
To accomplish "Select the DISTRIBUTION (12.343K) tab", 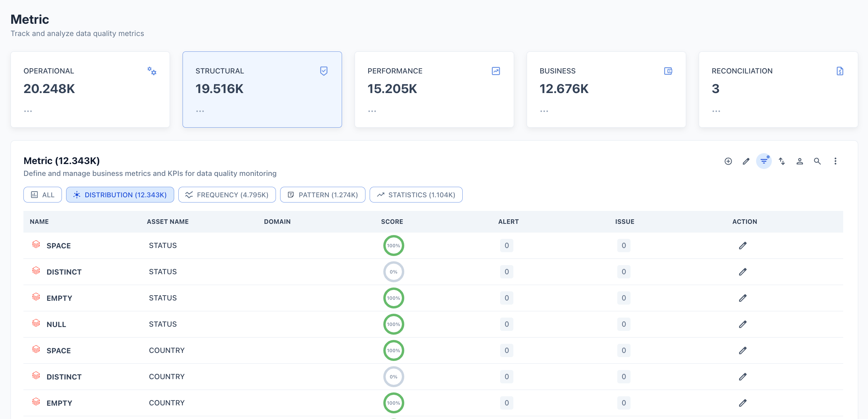I will tap(120, 195).
